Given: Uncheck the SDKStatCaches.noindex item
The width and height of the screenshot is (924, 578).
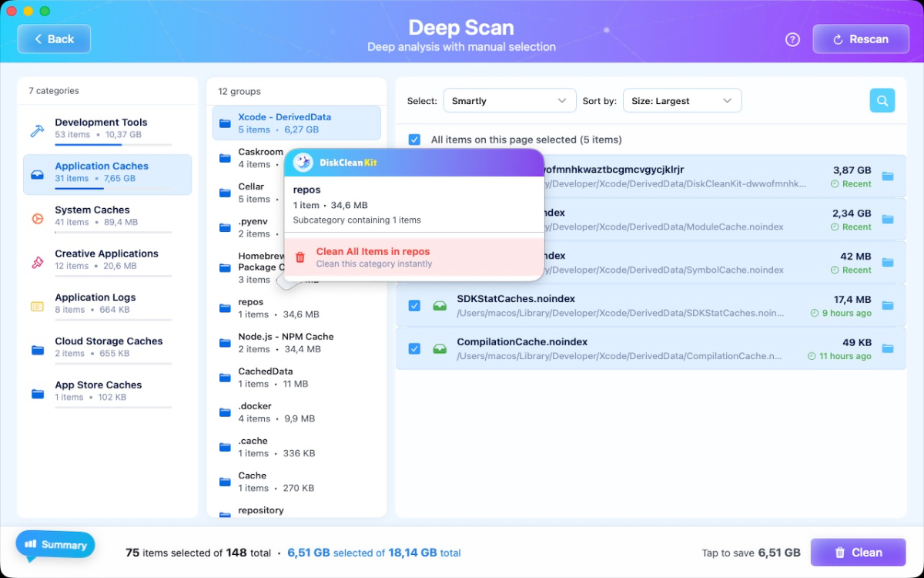Looking at the screenshot, I should click(414, 304).
